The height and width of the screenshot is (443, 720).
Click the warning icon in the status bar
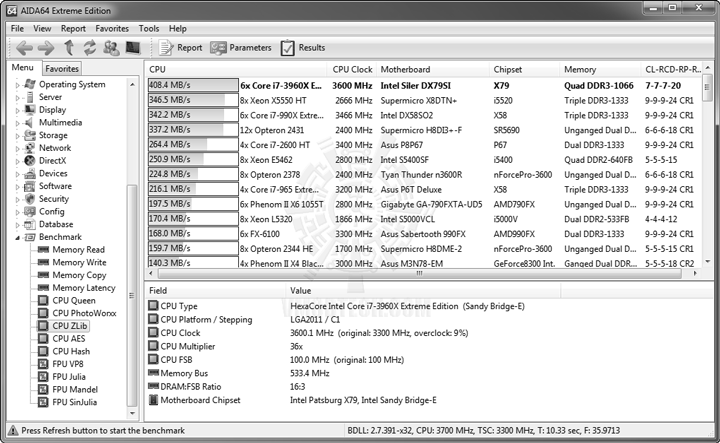pyautogui.click(x=13, y=431)
